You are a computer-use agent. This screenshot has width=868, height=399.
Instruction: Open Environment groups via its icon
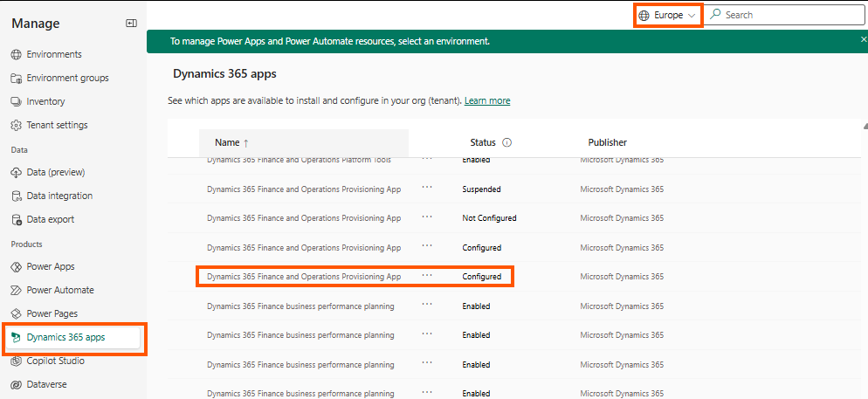tap(16, 78)
